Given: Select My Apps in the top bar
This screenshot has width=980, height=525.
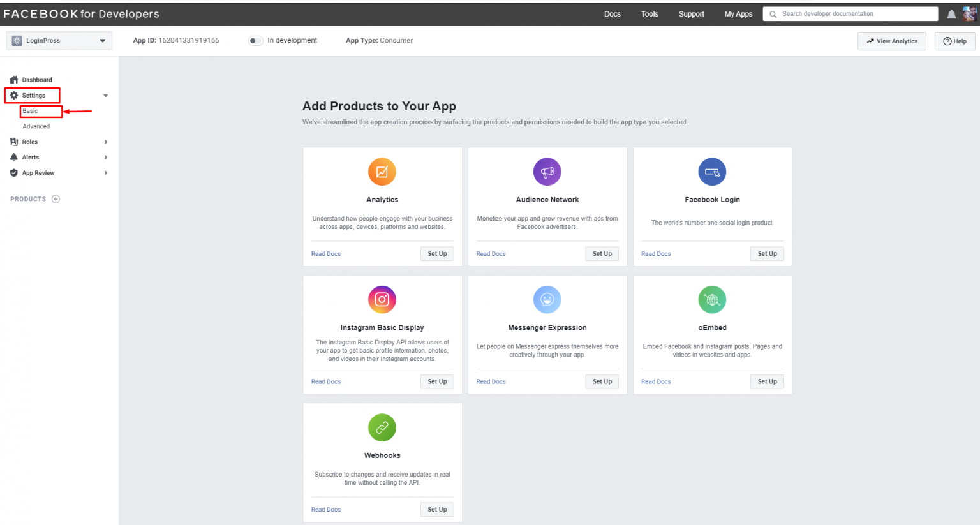Looking at the screenshot, I should coord(738,13).
